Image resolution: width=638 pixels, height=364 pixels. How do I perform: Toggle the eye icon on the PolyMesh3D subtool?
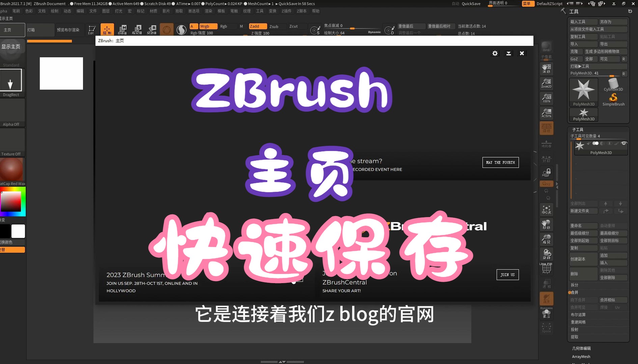pos(624,143)
